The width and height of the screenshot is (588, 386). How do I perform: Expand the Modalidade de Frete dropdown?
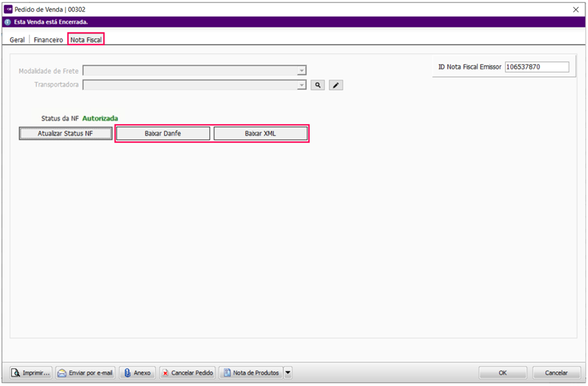[x=301, y=71]
